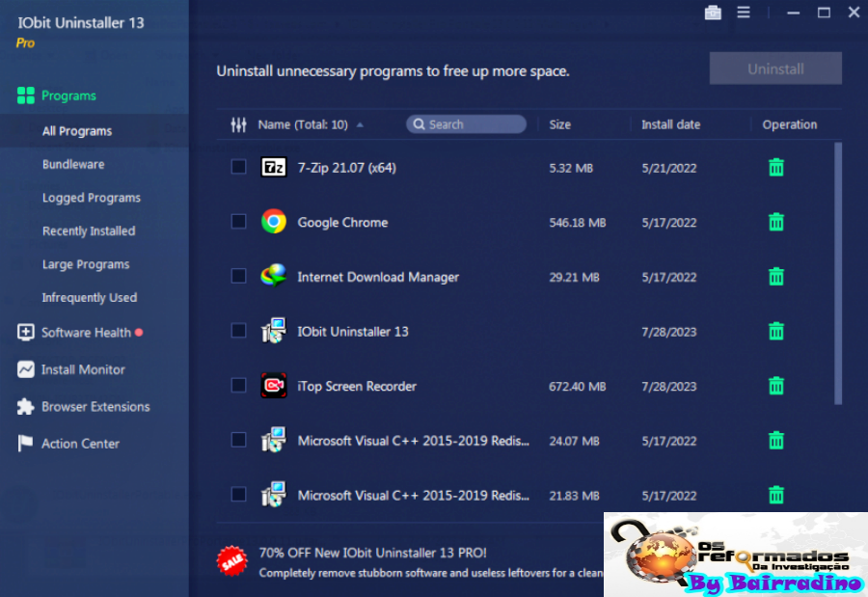This screenshot has height=597, width=868.
Task: Open the 70% OFF IObit Uninstaller 13 PRO offer
Action: [372, 553]
